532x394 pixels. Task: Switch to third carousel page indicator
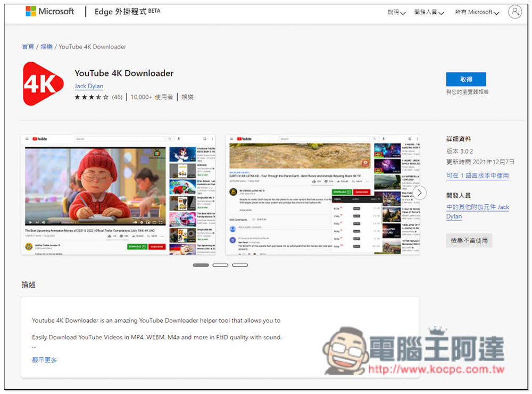point(240,265)
